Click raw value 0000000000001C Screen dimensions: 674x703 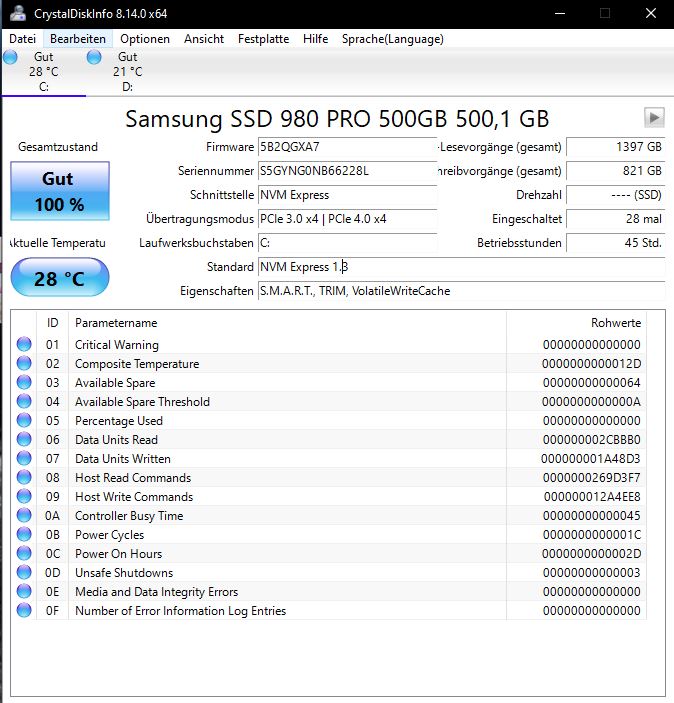[591, 535]
